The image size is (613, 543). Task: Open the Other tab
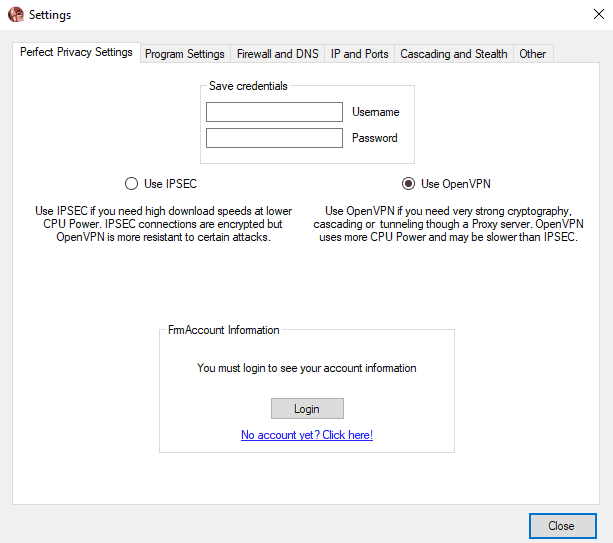click(x=533, y=54)
